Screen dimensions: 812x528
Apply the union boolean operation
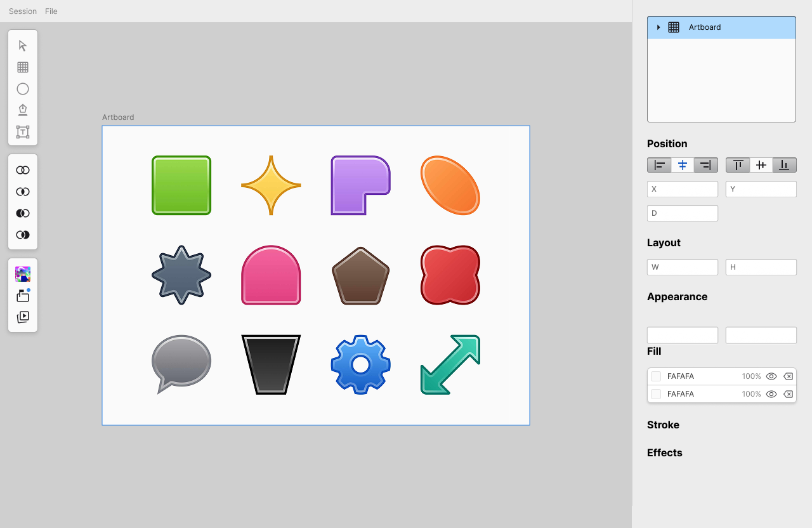[x=23, y=170]
